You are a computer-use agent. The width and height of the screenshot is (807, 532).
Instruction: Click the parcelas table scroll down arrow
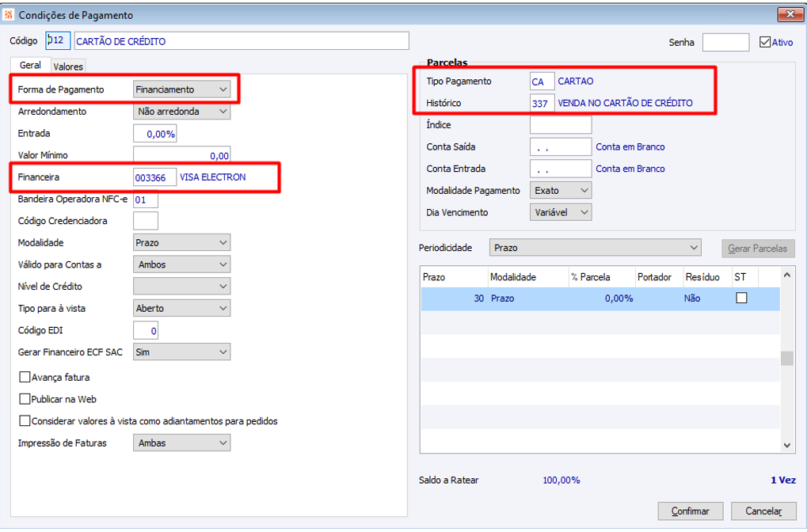pos(786,446)
